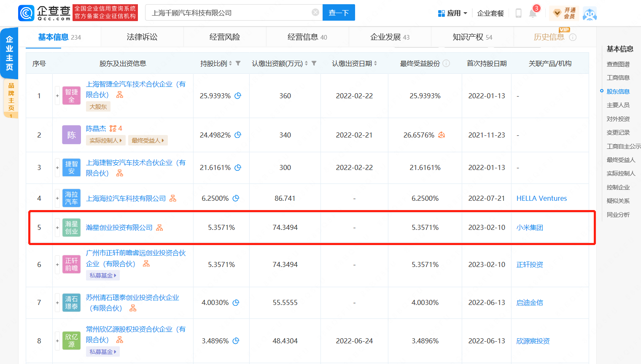Click beneficiary path icon beside 26.6576%

[x=442, y=135]
